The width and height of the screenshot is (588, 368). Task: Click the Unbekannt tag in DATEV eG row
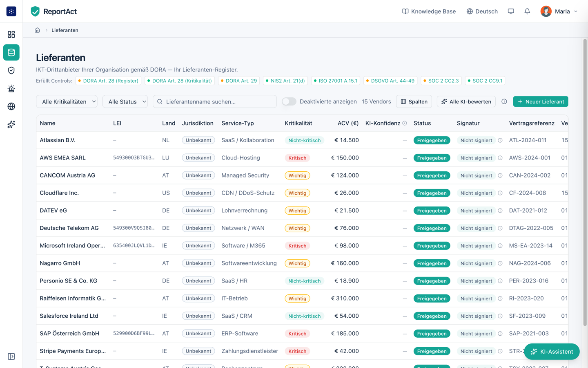pos(198,211)
